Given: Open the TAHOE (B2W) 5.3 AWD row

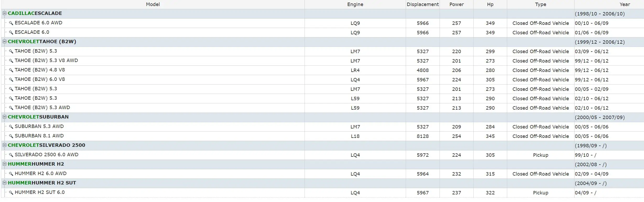Looking at the screenshot, I should [x=42, y=108].
